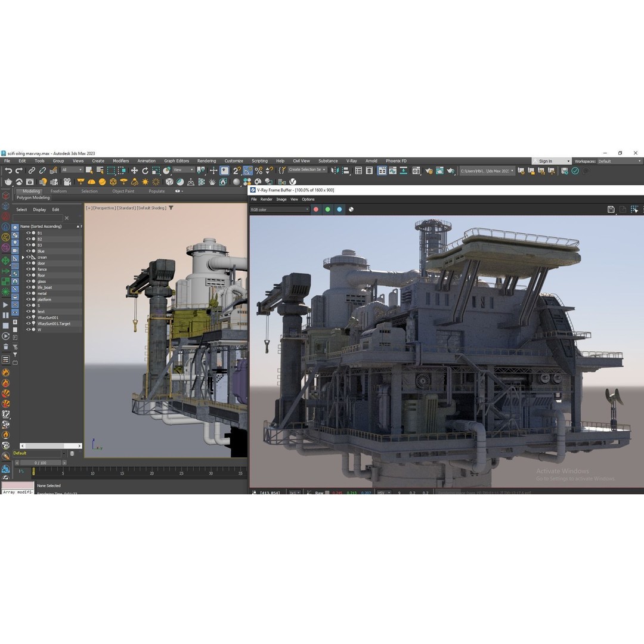Select the Select and Move tool

click(x=134, y=171)
